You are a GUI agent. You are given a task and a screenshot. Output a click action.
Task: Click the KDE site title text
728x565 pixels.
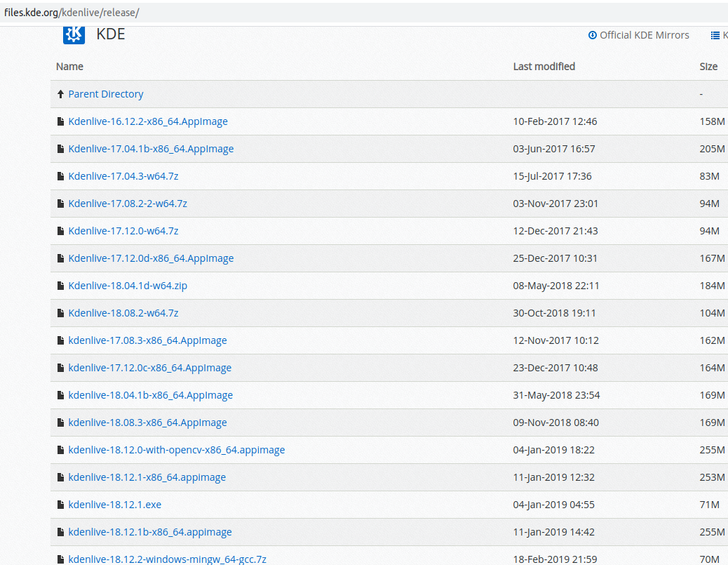pyautogui.click(x=111, y=34)
